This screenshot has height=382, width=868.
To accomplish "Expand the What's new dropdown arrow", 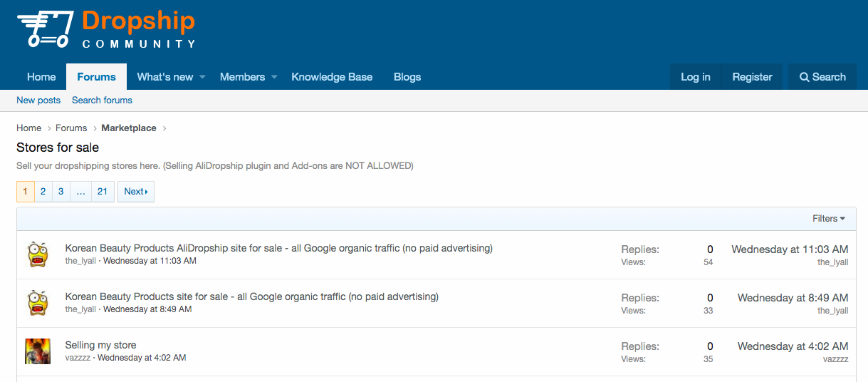I will 202,77.
